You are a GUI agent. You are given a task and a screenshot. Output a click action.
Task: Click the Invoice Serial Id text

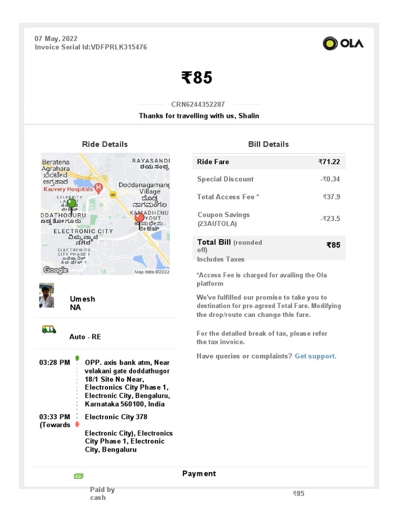click(91, 47)
